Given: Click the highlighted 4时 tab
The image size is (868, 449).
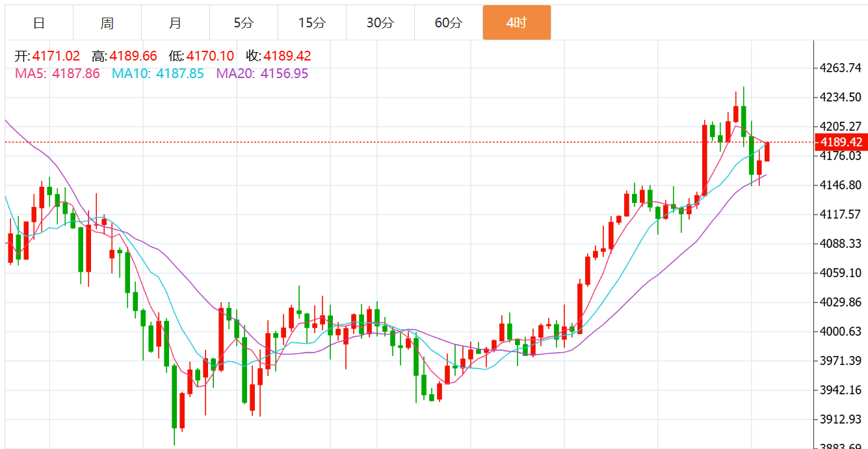Looking at the screenshot, I should pyautogui.click(x=517, y=23).
